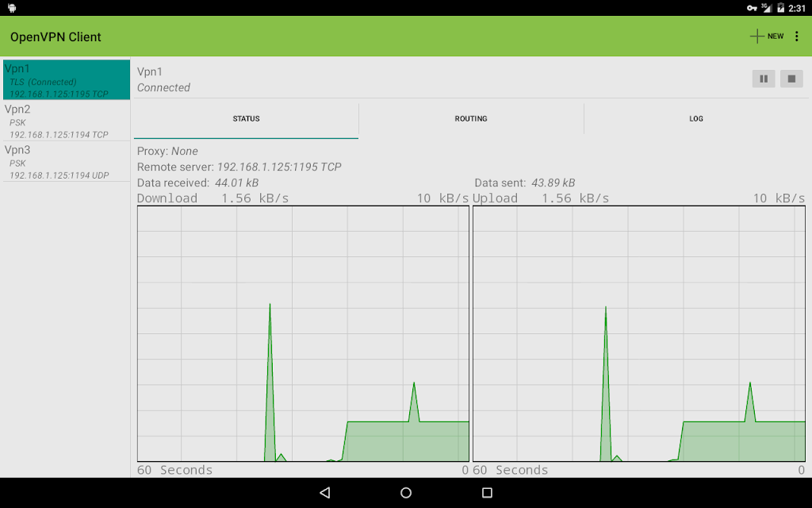Stop the Vpn1 connection
This screenshot has height=508, width=812.
point(791,79)
